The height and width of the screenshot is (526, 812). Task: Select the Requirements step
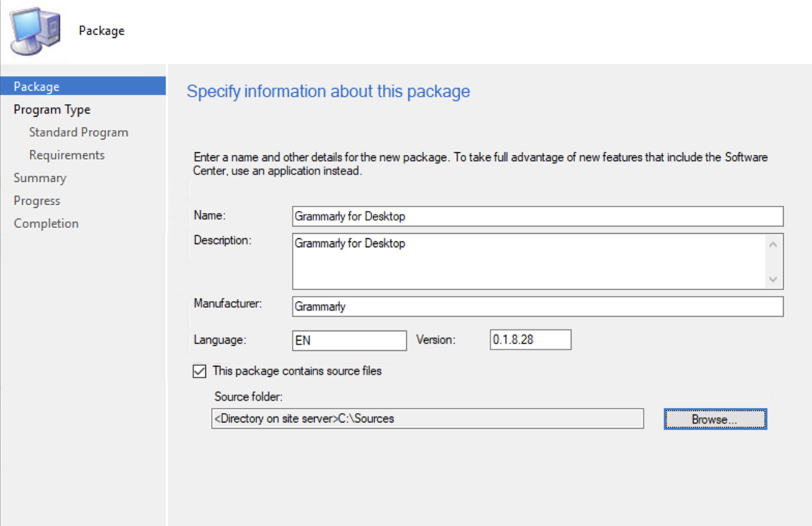pyautogui.click(x=67, y=155)
